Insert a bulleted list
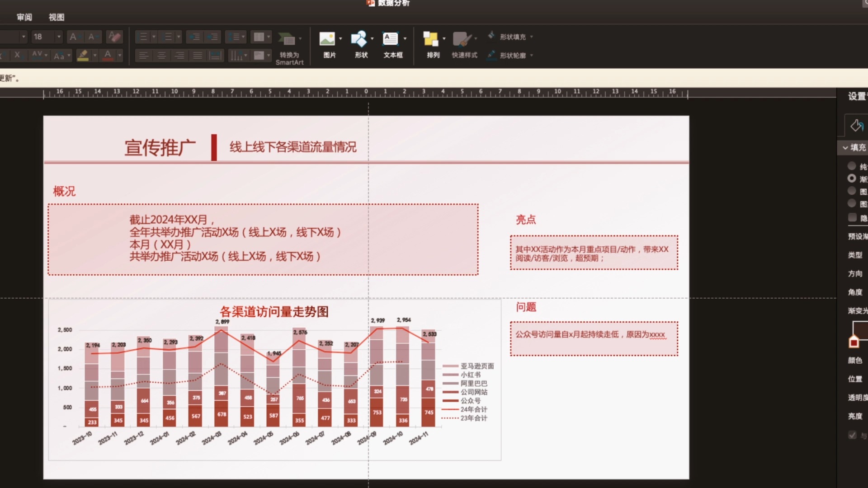 click(x=143, y=37)
